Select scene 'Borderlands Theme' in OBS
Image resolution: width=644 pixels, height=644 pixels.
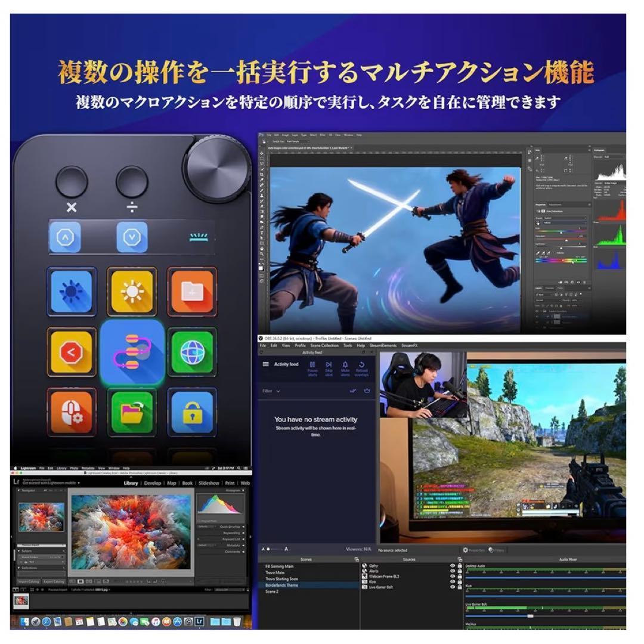tap(308, 586)
